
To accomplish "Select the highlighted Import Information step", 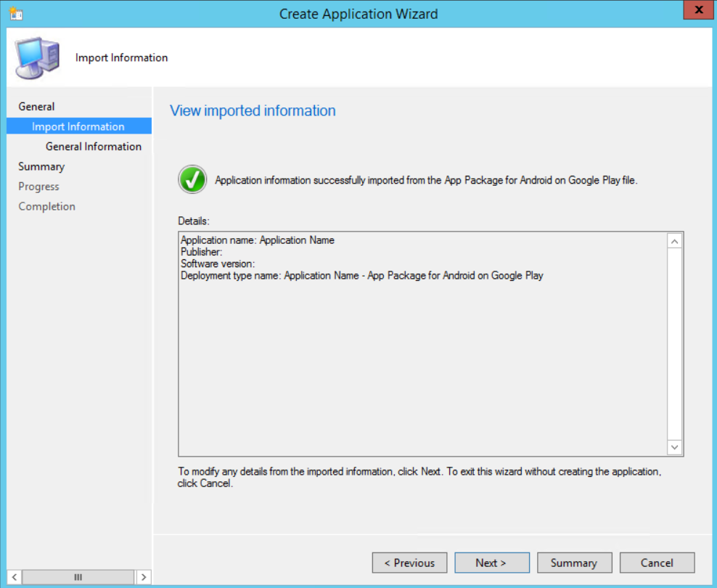I will (x=78, y=126).
